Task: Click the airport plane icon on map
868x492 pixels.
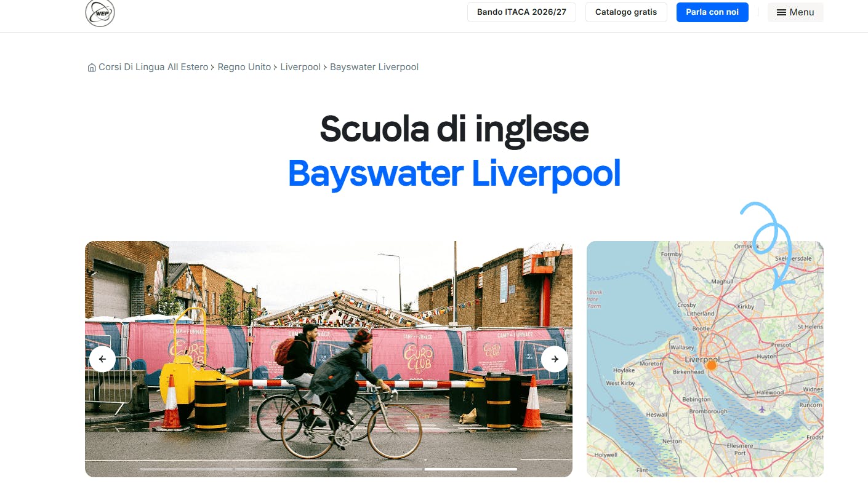Action: [762, 410]
